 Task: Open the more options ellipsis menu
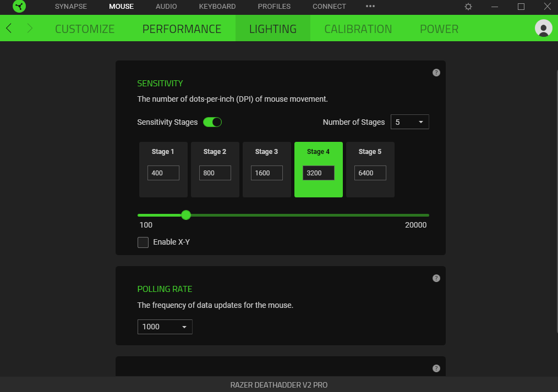(370, 7)
